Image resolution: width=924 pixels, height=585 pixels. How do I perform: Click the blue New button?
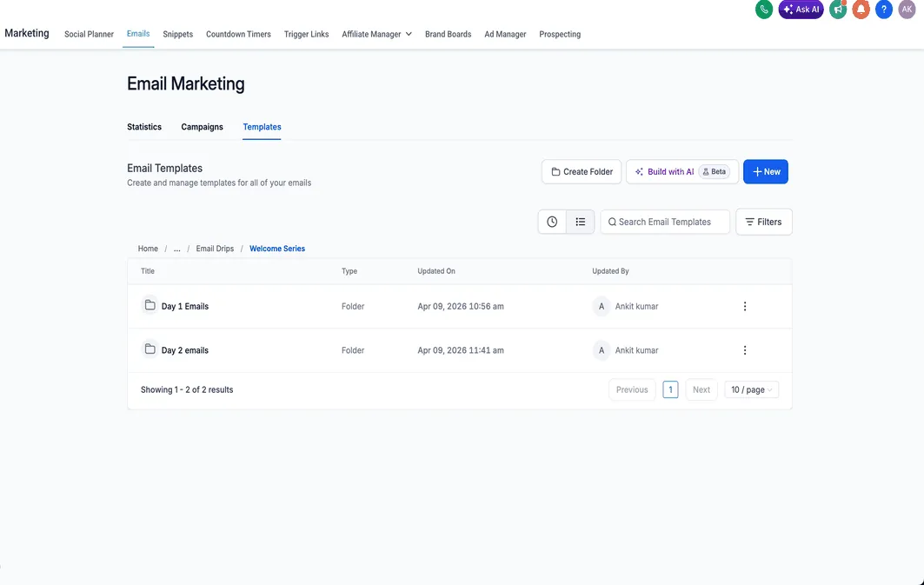765,172
